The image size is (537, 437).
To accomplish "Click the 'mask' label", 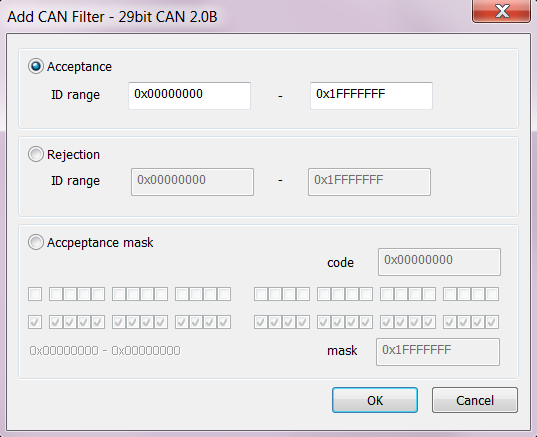I will click(342, 351).
